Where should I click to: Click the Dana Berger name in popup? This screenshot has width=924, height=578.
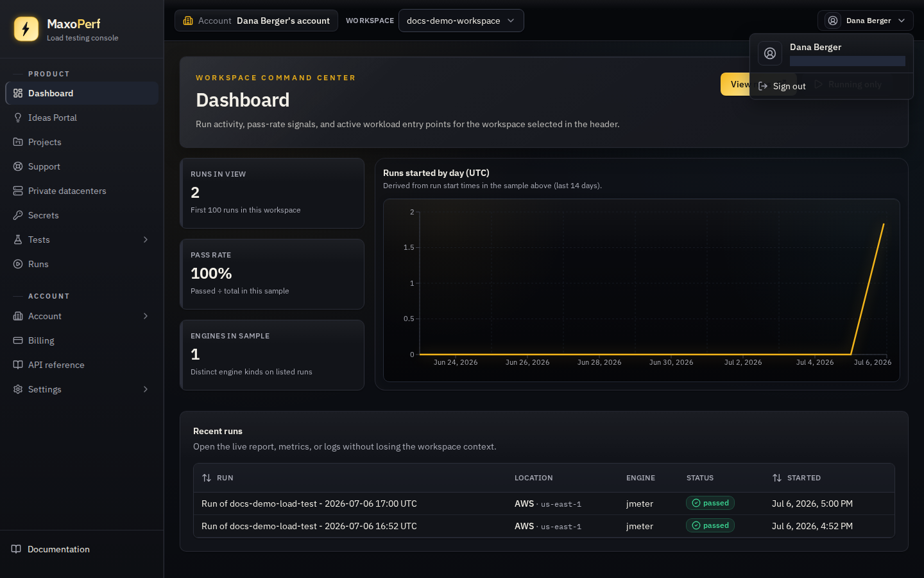816,47
